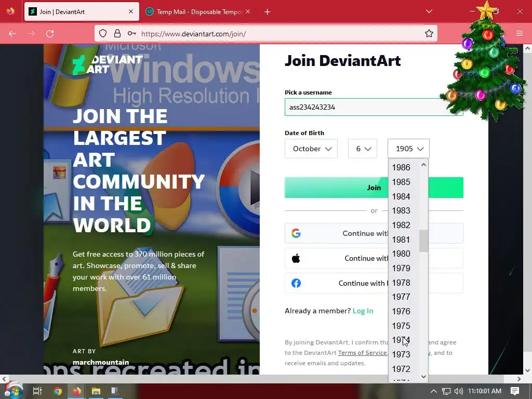Image resolution: width=532 pixels, height=399 pixels.
Task: Continue with Facebook sign-up button
Action: pos(374,283)
